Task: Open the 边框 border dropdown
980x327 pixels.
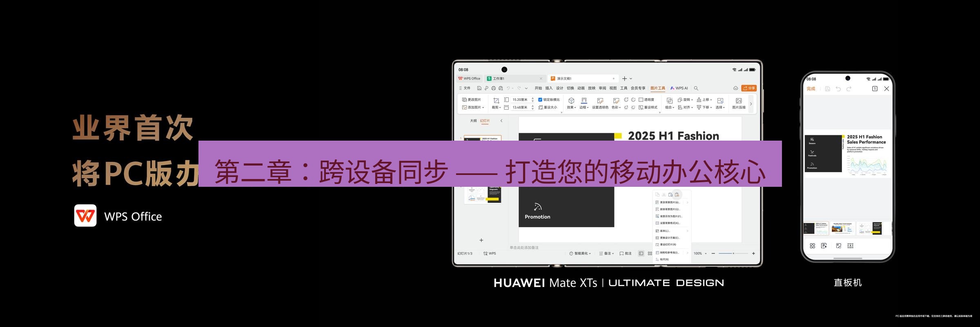Action: 584,103
